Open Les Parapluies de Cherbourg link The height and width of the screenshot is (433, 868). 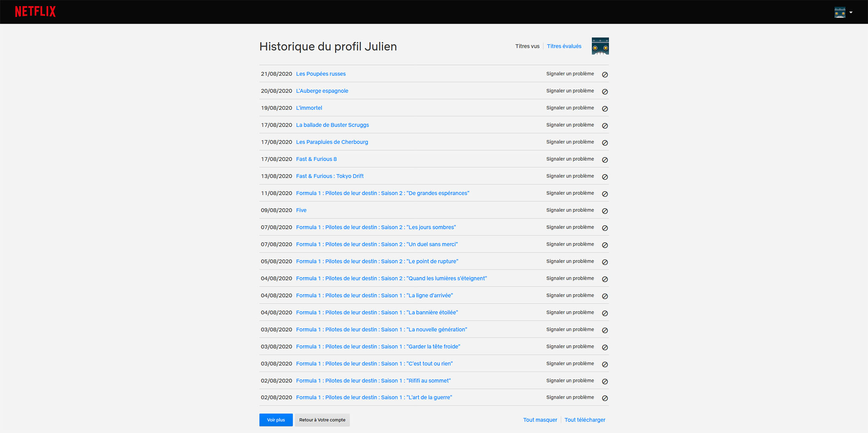pos(332,142)
